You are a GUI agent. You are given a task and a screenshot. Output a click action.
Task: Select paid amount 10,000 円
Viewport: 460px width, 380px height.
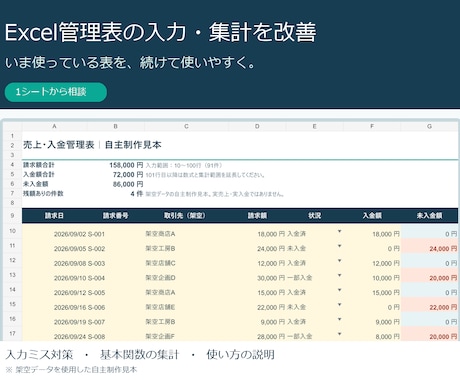pos(386,278)
